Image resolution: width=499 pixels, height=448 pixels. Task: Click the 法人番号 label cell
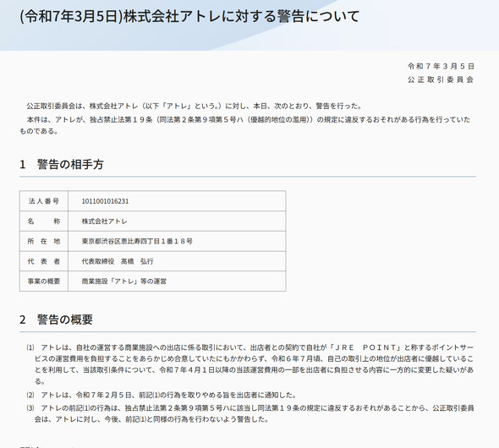[44, 201]
